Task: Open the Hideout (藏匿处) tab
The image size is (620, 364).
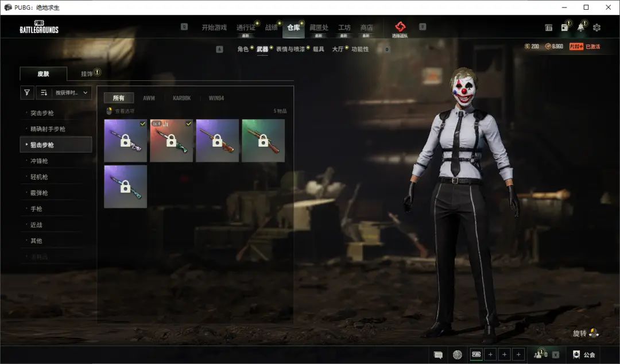Action: click(319, 28)
